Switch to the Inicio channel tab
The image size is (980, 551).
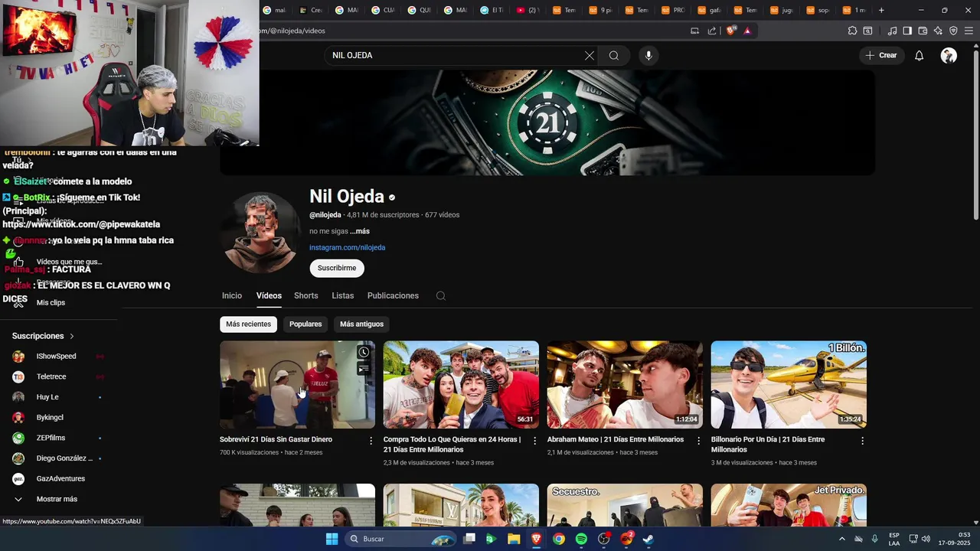point(232,295)
